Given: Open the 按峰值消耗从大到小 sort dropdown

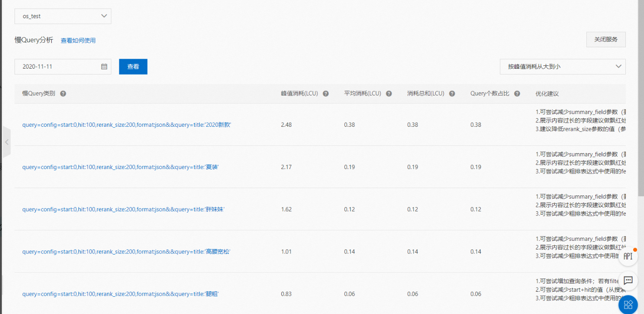Looking at the screenshot, I should pyautogui.click(x=562, y=66).
